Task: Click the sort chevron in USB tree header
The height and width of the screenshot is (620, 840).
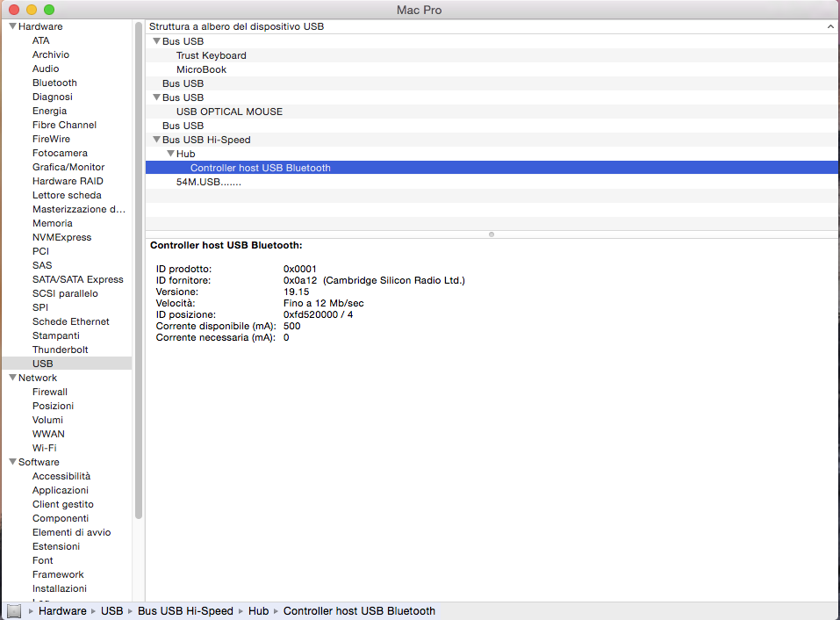Action: click(830, 26)
